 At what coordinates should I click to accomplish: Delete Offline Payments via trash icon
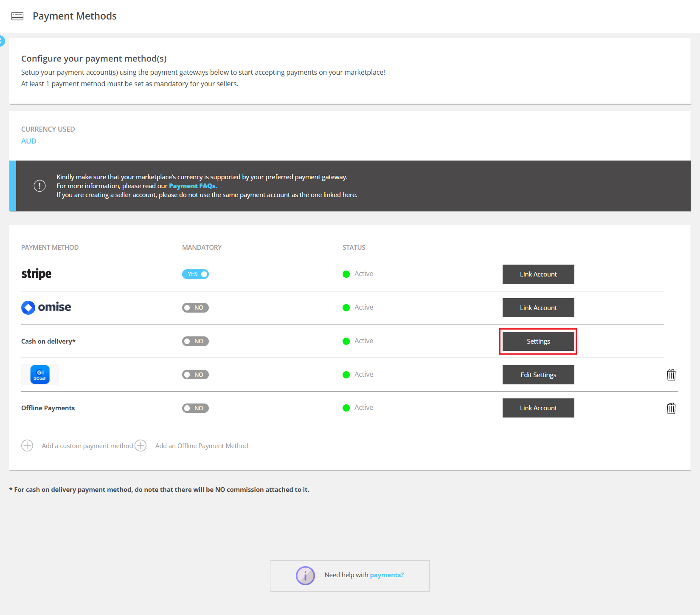click(671, 408)
